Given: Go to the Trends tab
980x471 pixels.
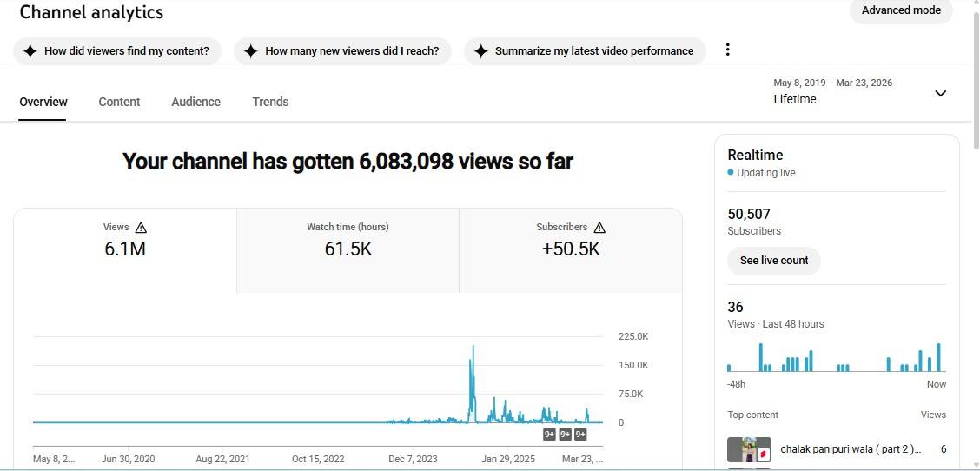Looking at the screenshot, I should tap(270, 102).
